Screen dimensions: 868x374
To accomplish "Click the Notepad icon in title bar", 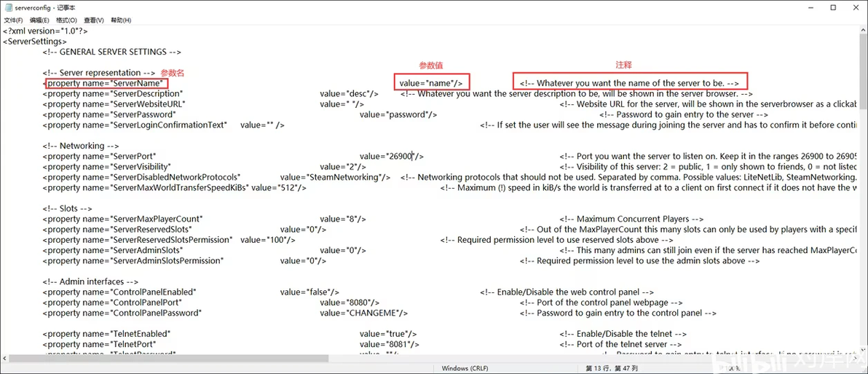I will (x=8, y=7).
